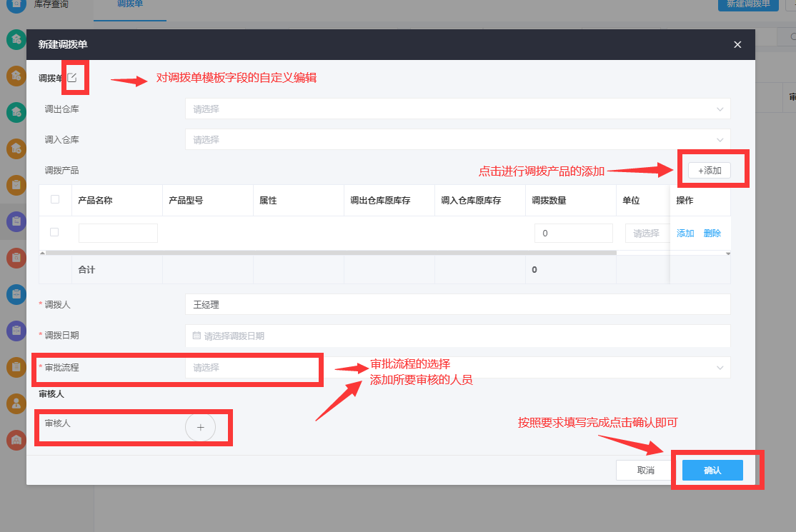Click the blue 确认 button

click(712, 470)
